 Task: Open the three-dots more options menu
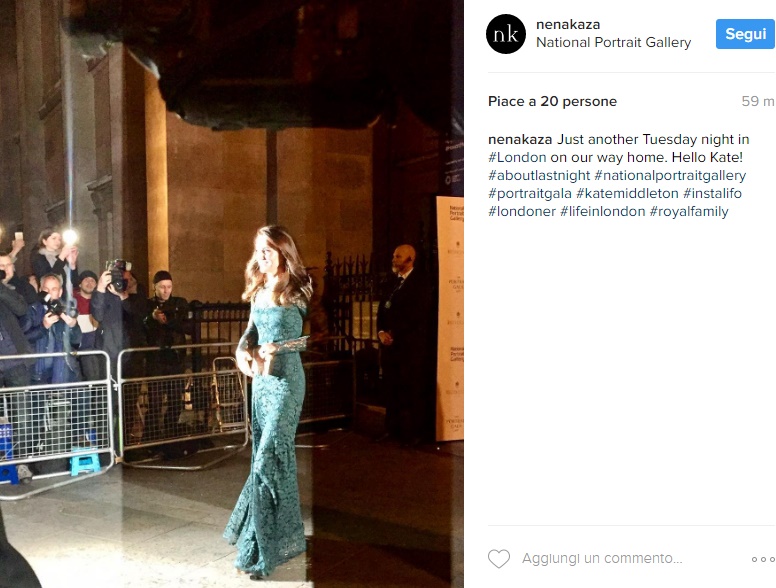[763, 559]
